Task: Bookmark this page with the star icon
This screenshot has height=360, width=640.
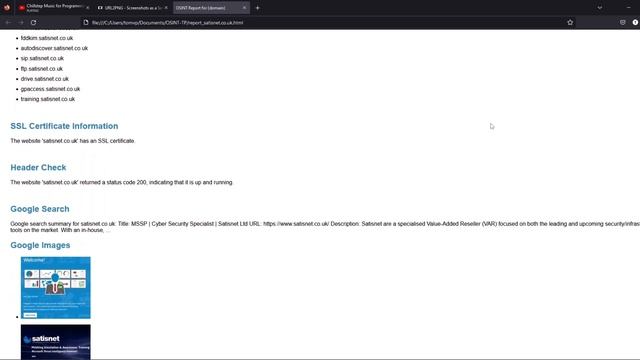Action: (x=570, y=22)
